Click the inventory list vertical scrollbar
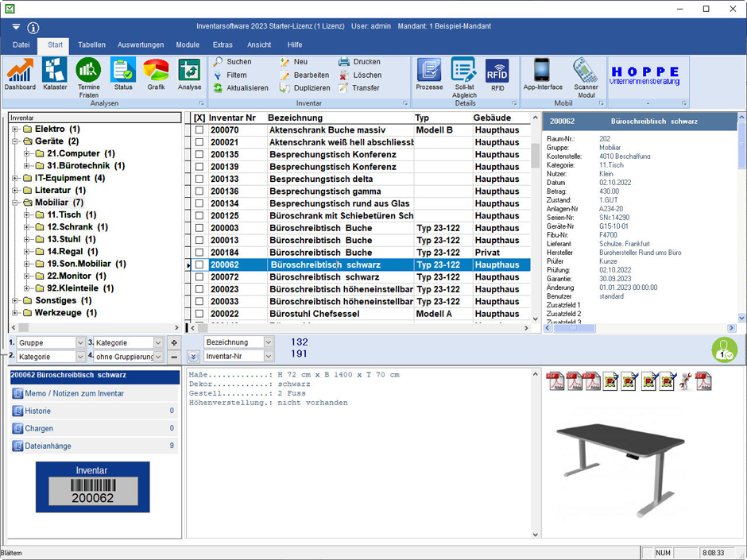 point(536,222)
